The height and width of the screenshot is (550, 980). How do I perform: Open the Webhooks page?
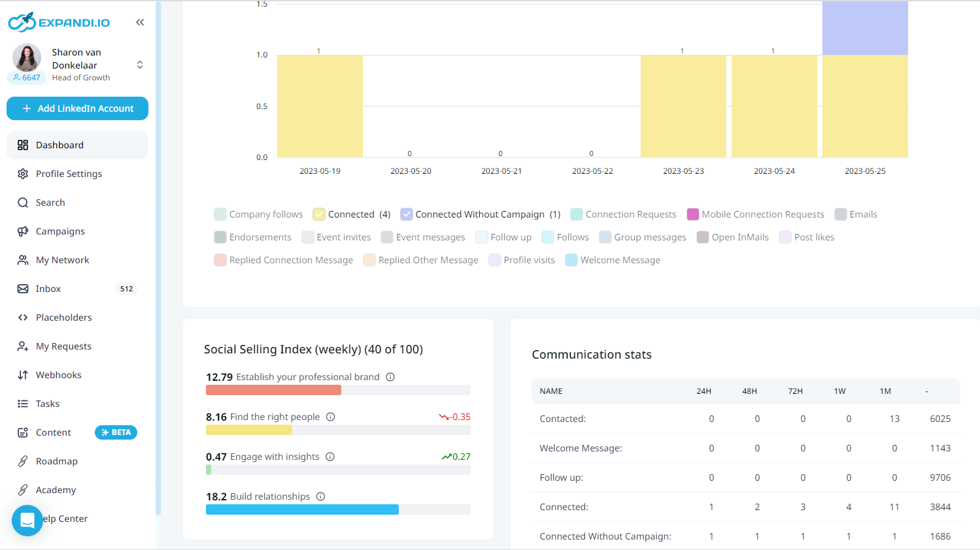77,375
